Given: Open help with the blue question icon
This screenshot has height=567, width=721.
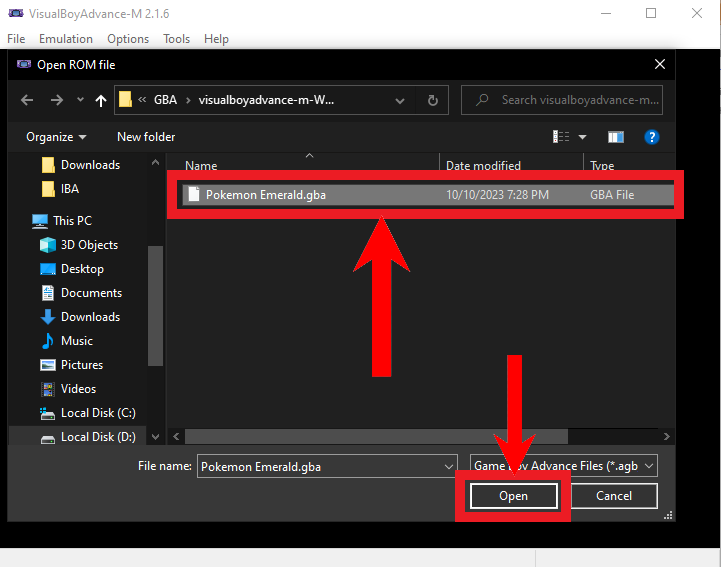Looking at the screenshot, I should (652, 137).
